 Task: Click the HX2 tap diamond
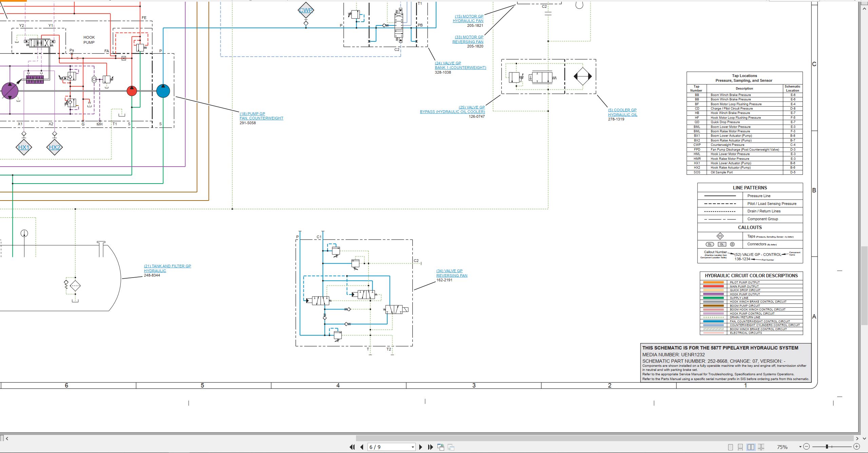click(55, 147)
